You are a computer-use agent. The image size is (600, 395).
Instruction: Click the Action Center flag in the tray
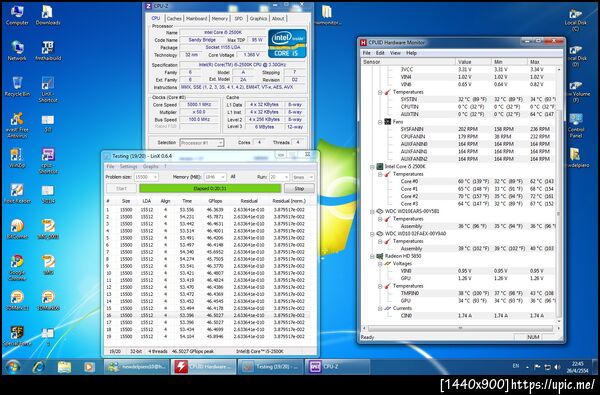537,367
